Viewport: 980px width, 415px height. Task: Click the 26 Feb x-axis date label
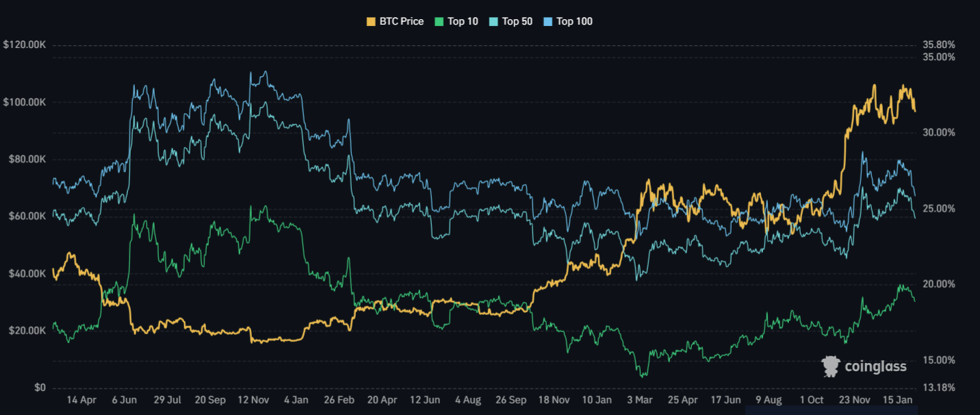point(339,399)
